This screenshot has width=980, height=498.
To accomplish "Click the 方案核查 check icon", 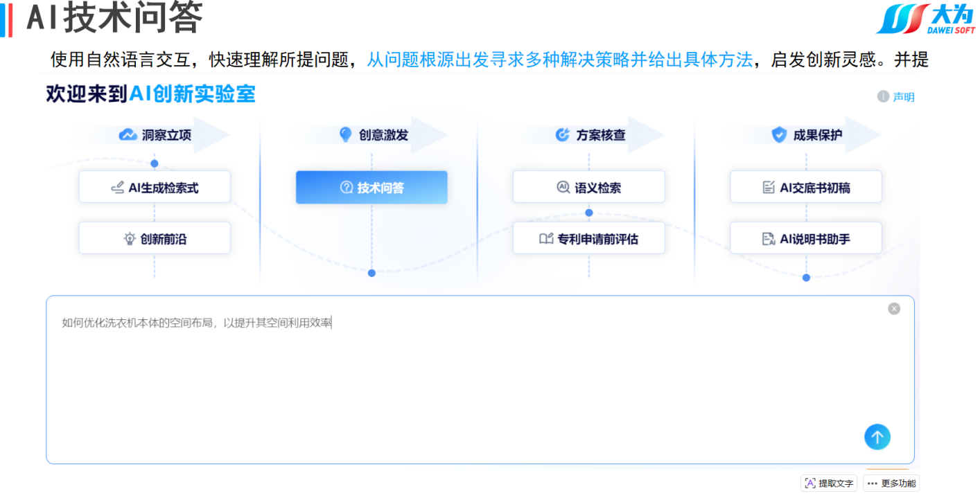I will [563, 135].
